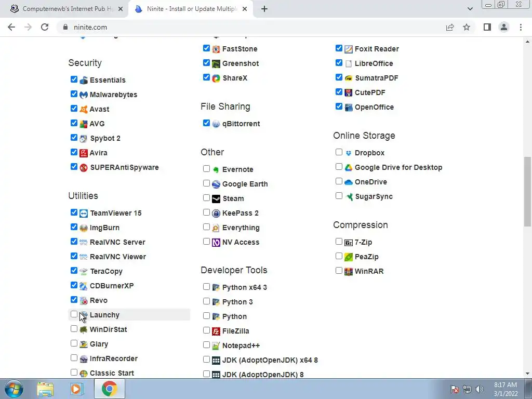Viewport: 532px width, 399px height.
Task: Open Chrome's three-dot menu
Action: pos(521,27)
